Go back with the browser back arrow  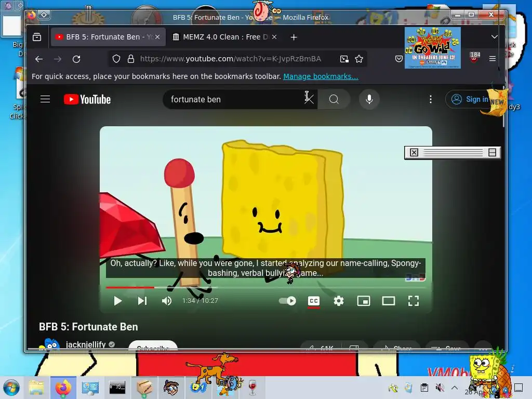tap(39, 59)
